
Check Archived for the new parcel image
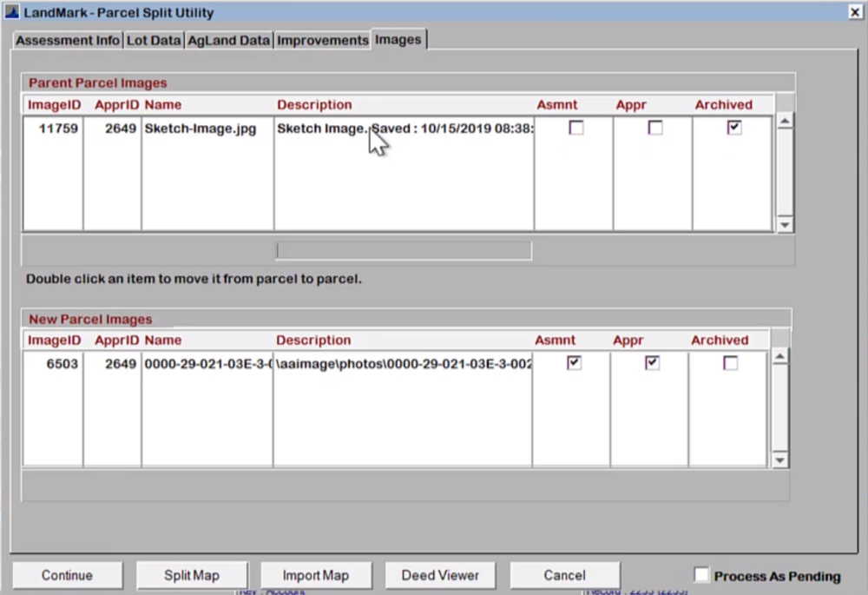click(x=730, y=362)
